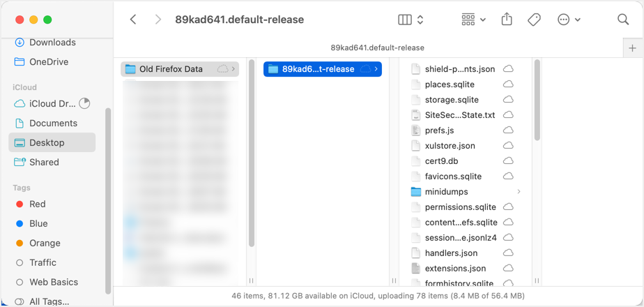Click the iCloud Drive storage pie indicator

pyautogui.click(x=84, y=103)
